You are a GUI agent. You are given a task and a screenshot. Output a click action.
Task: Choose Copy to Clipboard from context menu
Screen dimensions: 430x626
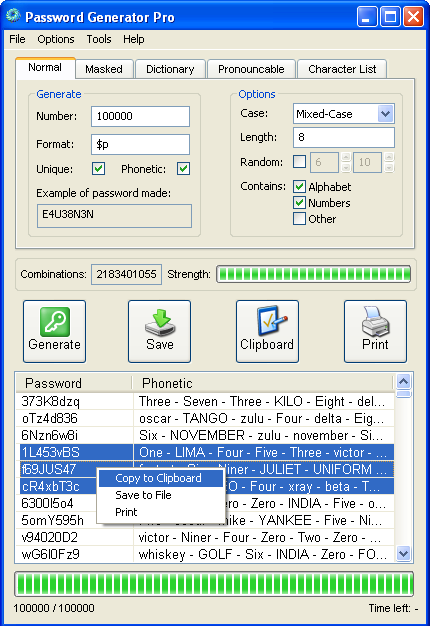(160, 478)
